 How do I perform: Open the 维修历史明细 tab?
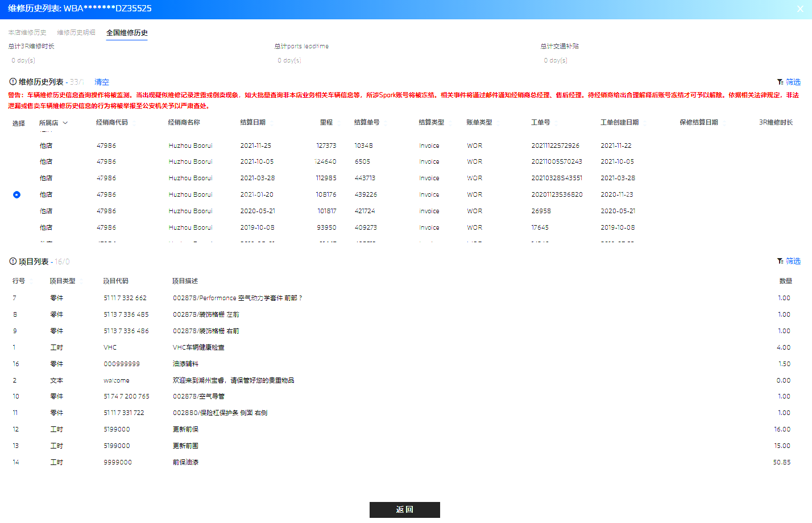click(76, 32)
